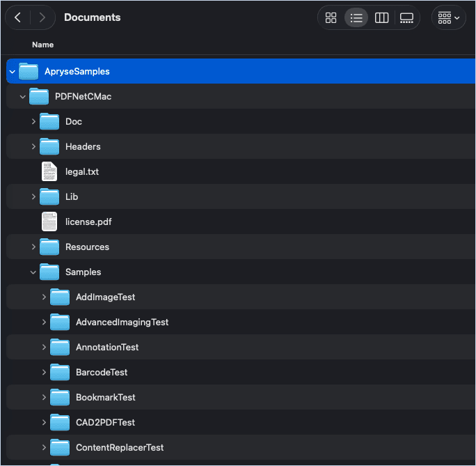Collapse the PDFNetCMac folder
This screenshot has width=476, height=466.
pyautogui.click(x=22, y=97)
